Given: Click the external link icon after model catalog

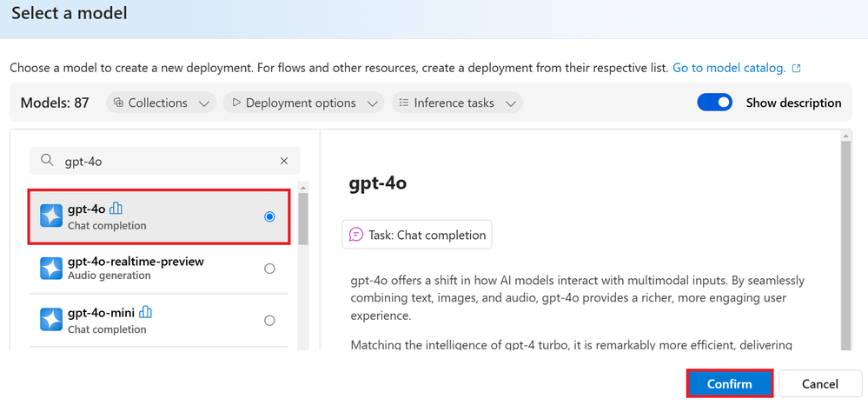Looking at the screenshot, I should tap(796, 69).
